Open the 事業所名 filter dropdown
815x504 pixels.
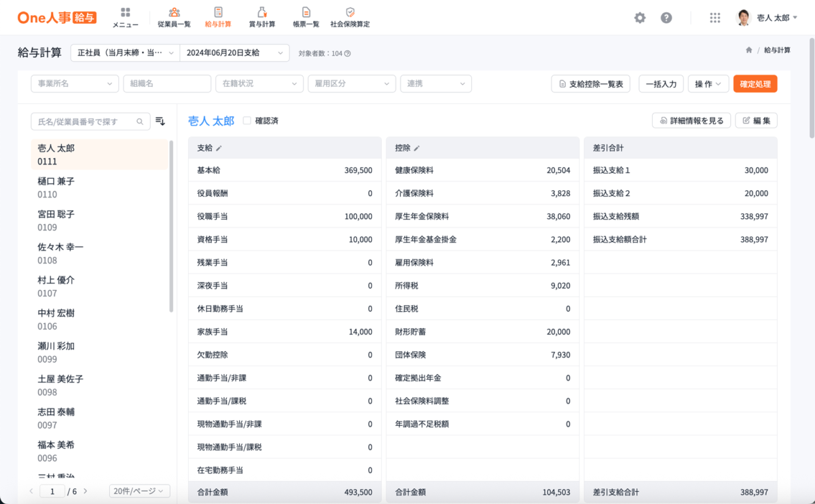coord(75,84)
